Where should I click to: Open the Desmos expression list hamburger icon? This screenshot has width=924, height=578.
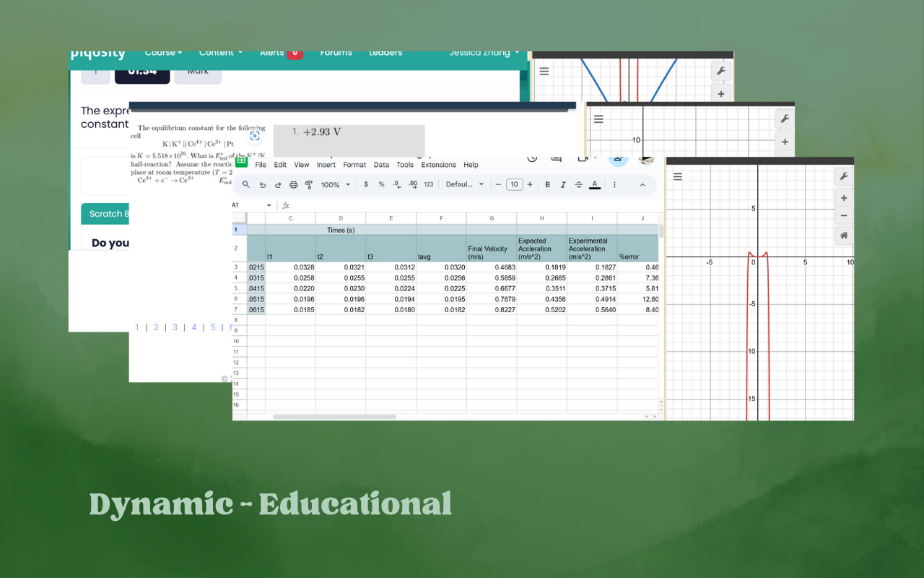(678, 176)
